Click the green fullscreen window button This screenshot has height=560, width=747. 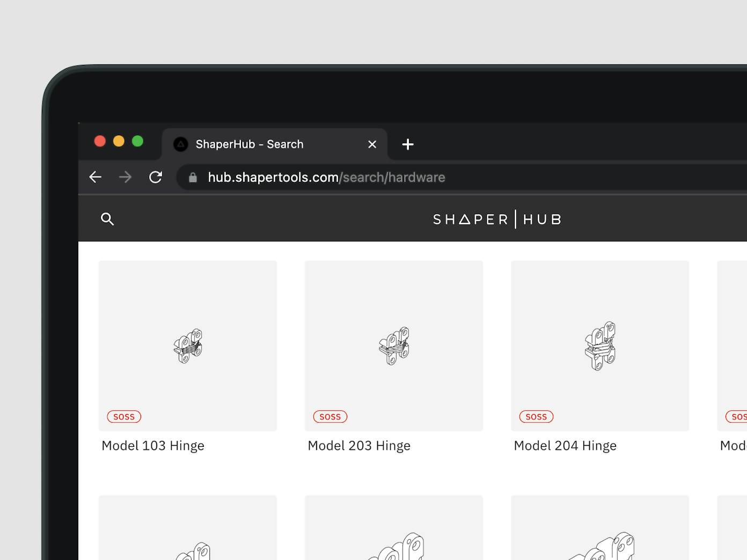(137, 141)
